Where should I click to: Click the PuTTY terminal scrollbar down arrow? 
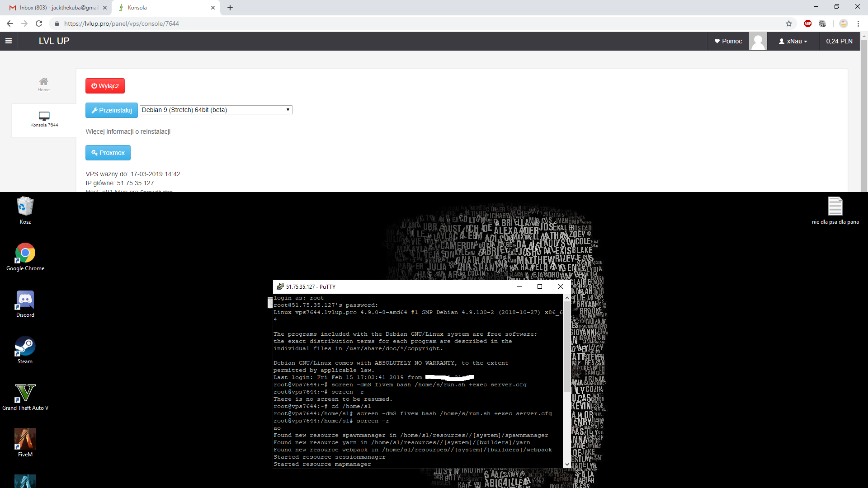567,464
